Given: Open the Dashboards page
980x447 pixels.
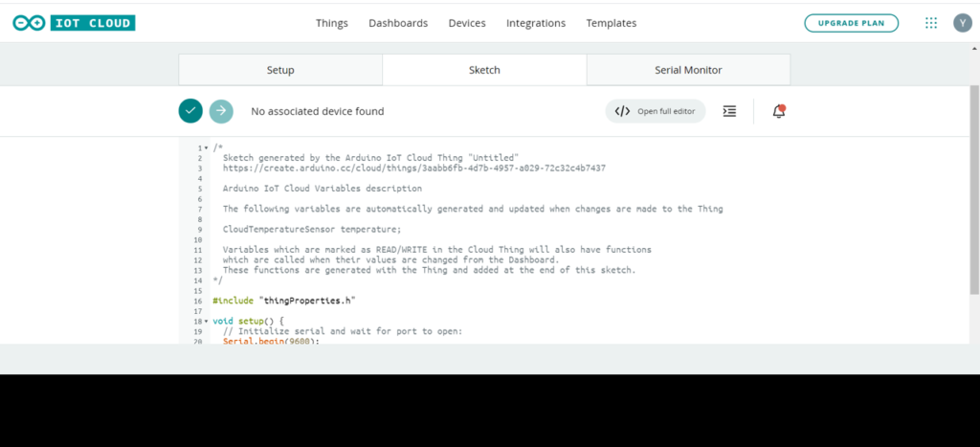Looking at the screenshot, I should click(x=398, y=23).
